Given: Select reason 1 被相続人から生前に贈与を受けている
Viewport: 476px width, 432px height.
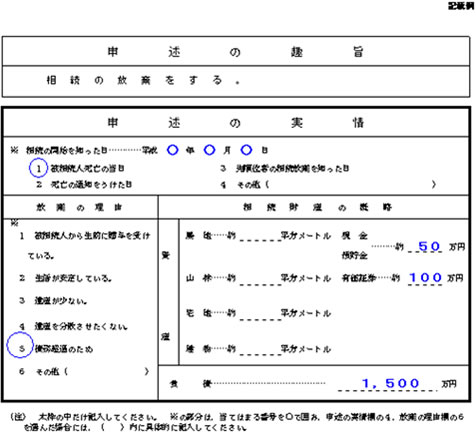Looking at the screenshot, I should click(84, 246).
